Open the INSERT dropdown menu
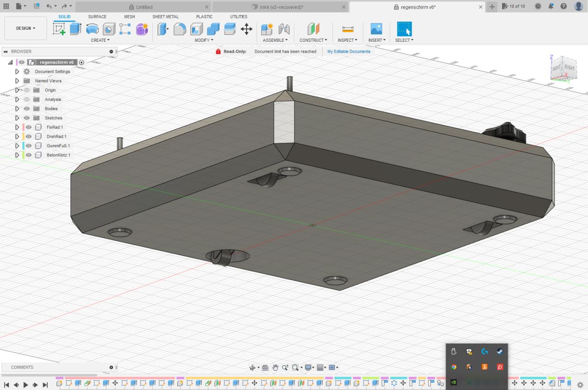This screenshot has width=588, height=390. pyautogui.click(x=377, y=40)
